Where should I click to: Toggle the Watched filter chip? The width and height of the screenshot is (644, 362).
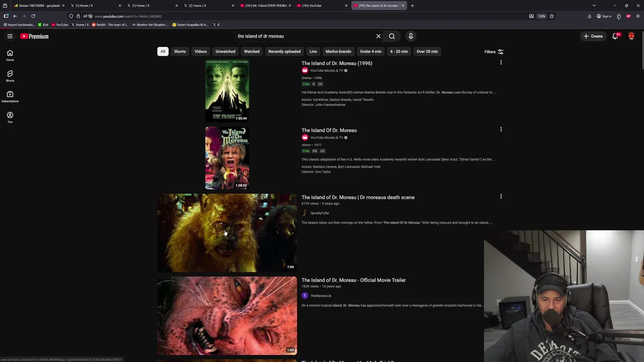[252, 51]
